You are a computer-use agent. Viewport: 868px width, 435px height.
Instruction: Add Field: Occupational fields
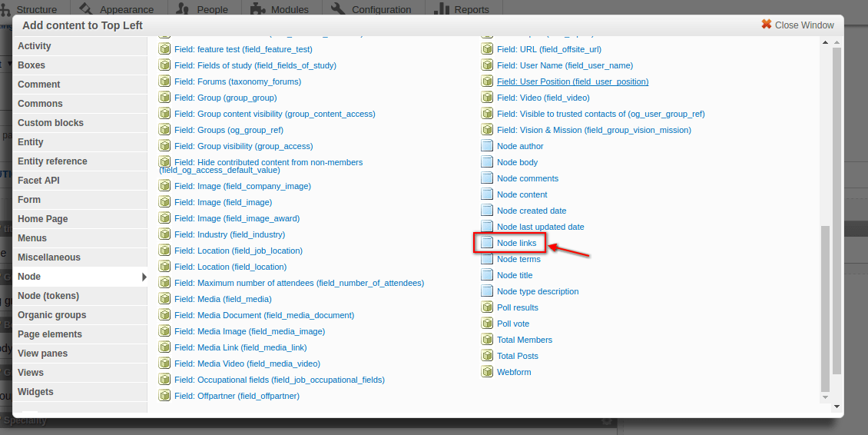[x=280, y=380]
